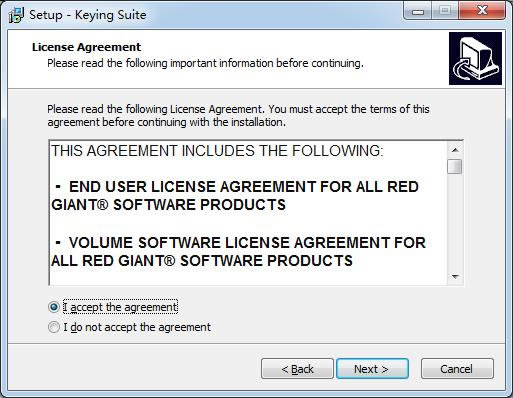Click the license scrollbar up arrow

point(455,150)
